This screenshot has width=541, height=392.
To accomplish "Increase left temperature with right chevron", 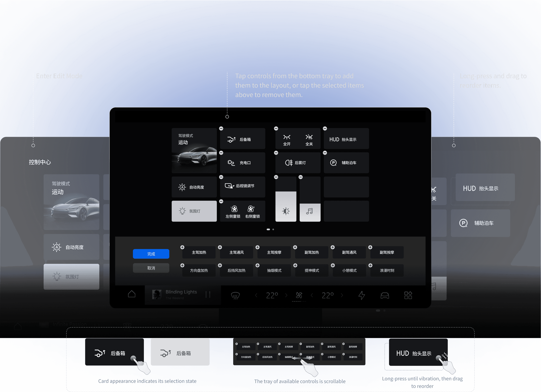I will [286, 295].
